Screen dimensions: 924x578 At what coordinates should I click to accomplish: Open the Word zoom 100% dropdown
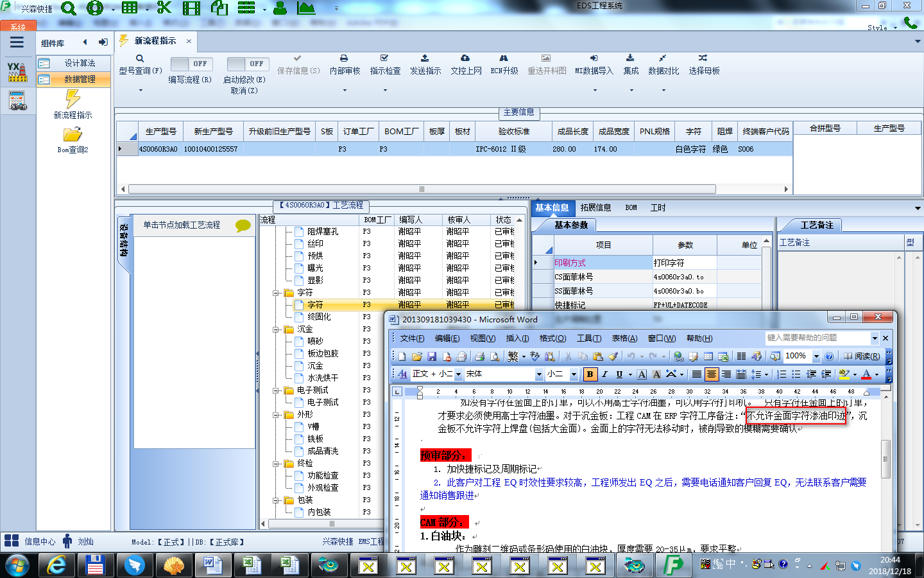tap(816, 356)
